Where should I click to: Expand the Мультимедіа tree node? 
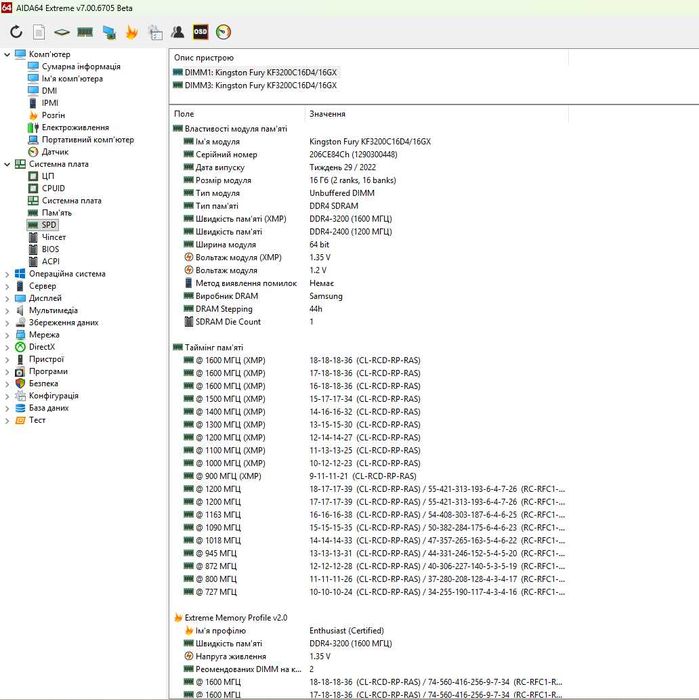coord(7,311)
